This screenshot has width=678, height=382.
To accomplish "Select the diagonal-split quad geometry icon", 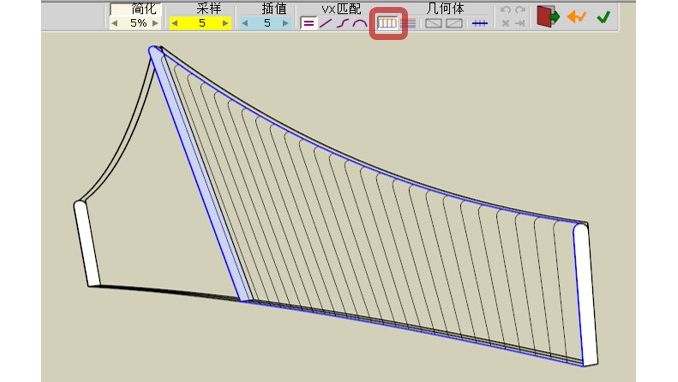I will tap(454, 23).
